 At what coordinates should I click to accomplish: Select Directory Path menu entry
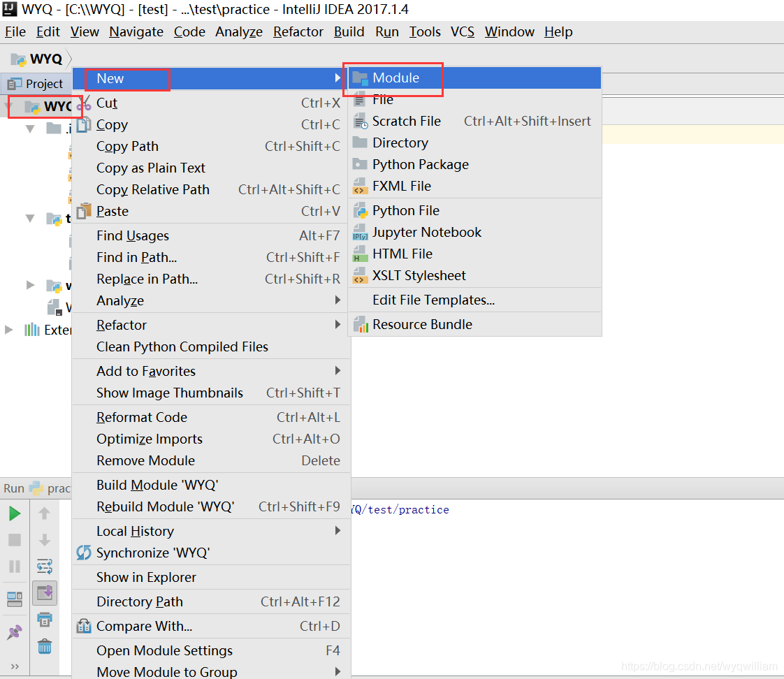click(212, 601)
